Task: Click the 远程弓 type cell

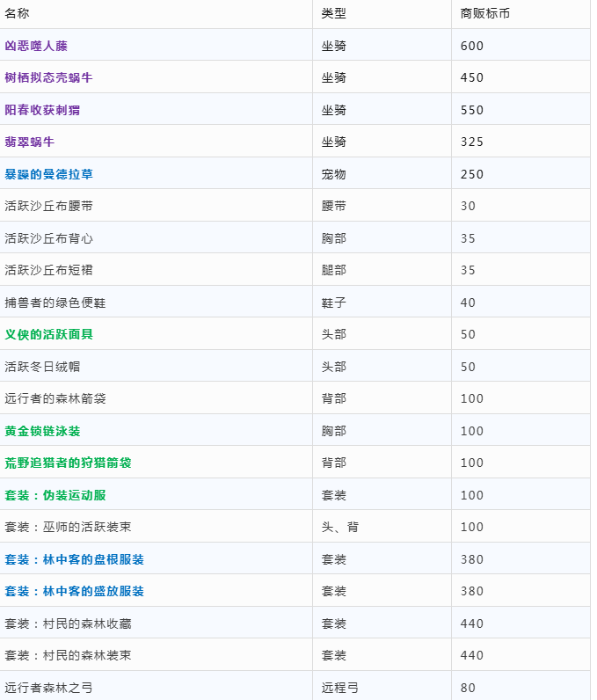Action: click(339, 688)
